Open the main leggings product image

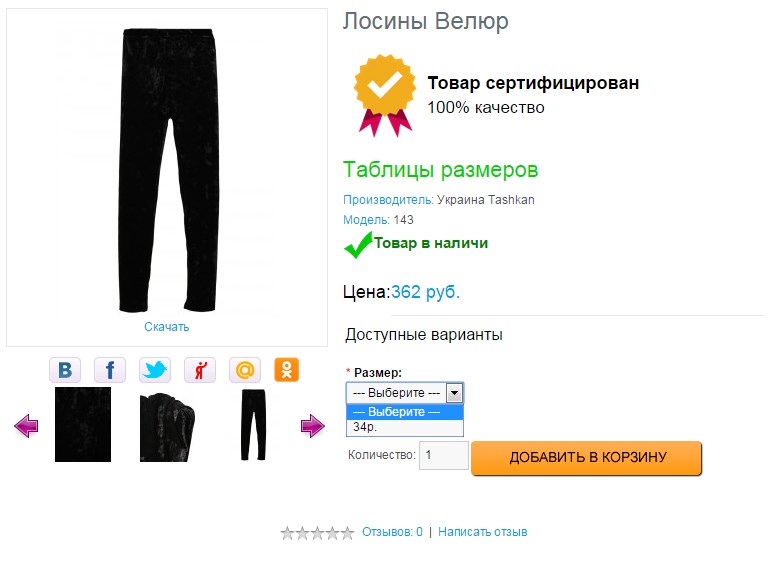[166, 170]
